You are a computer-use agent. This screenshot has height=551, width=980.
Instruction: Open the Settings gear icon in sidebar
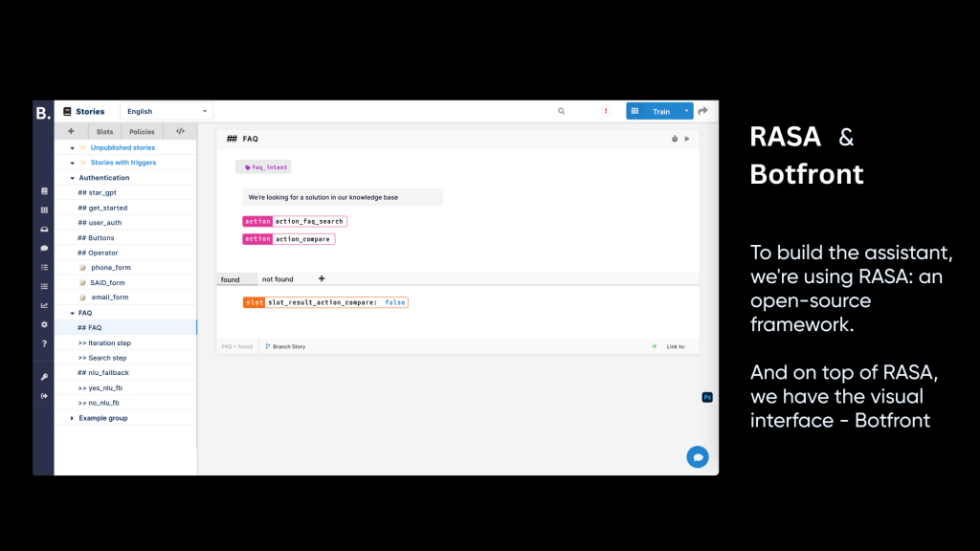pos(44,325)
